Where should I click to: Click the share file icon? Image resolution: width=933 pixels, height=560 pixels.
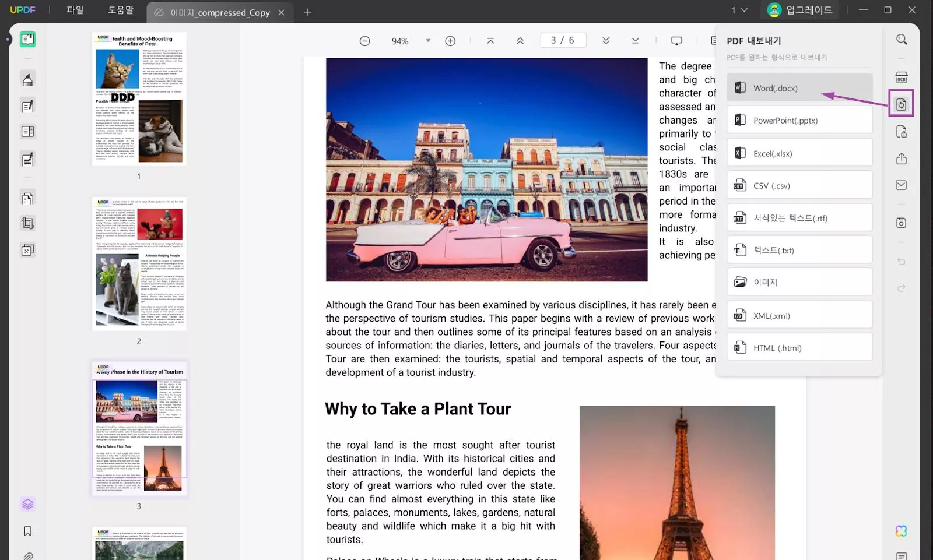901,159
